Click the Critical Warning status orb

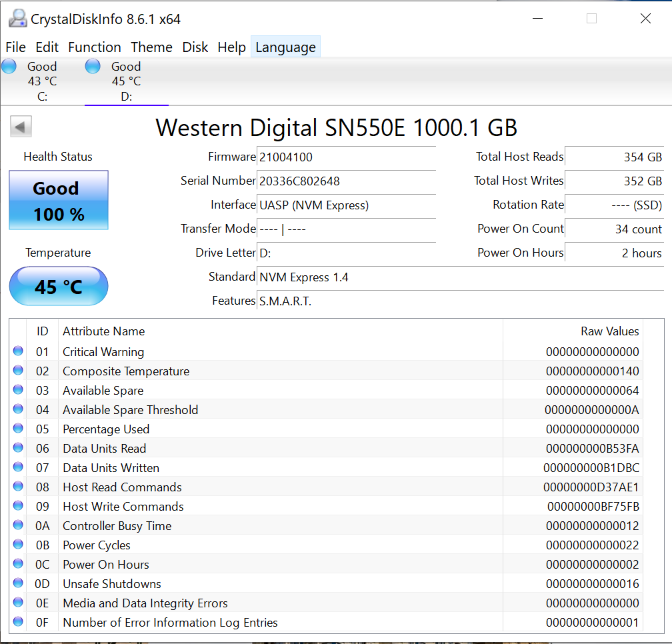coord(18,351)
